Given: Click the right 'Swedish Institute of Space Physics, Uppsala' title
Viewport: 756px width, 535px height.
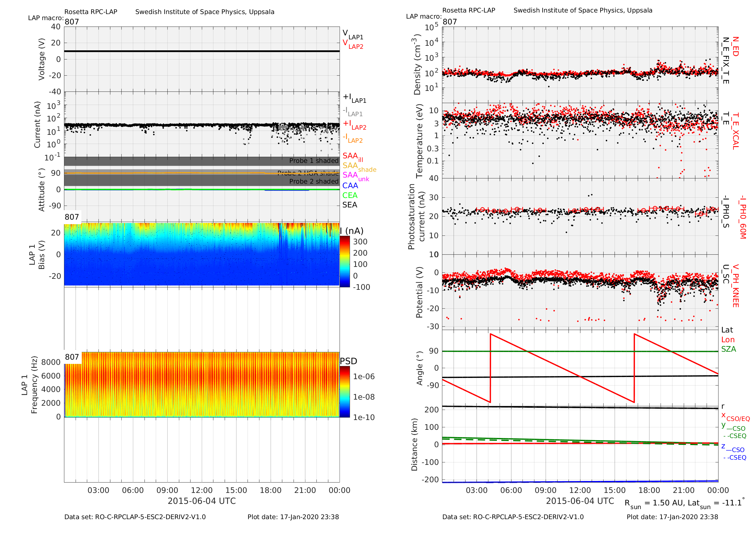Looking at the screenshot, I should tap(583, 10).
